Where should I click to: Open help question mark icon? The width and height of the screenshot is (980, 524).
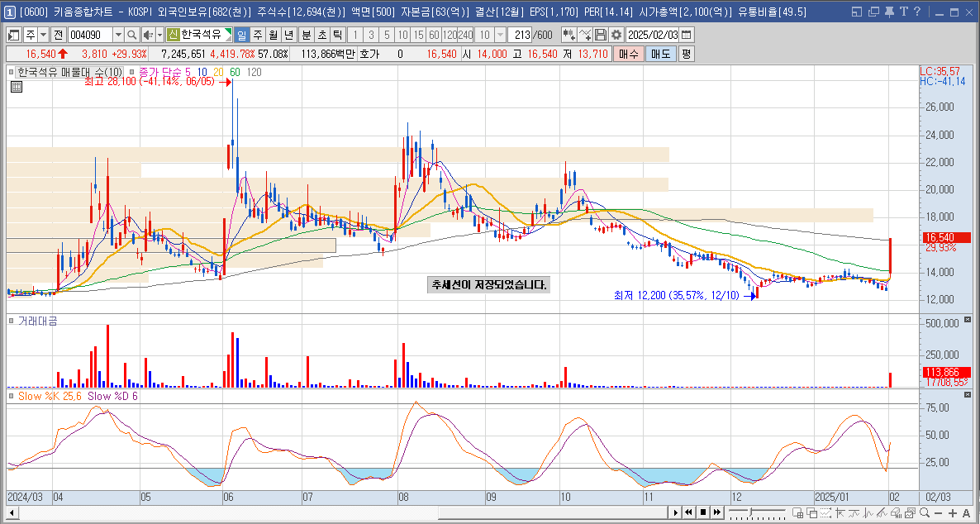click(x=917, y=12)
